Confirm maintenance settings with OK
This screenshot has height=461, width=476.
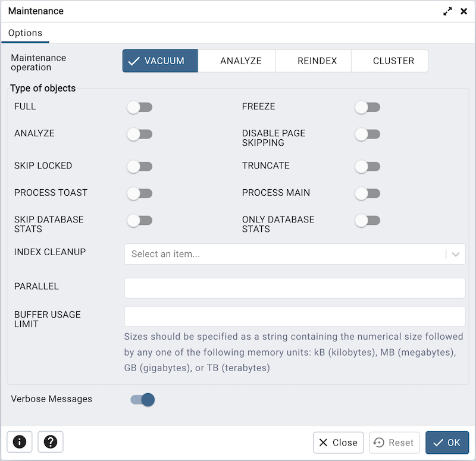point(447,443)
